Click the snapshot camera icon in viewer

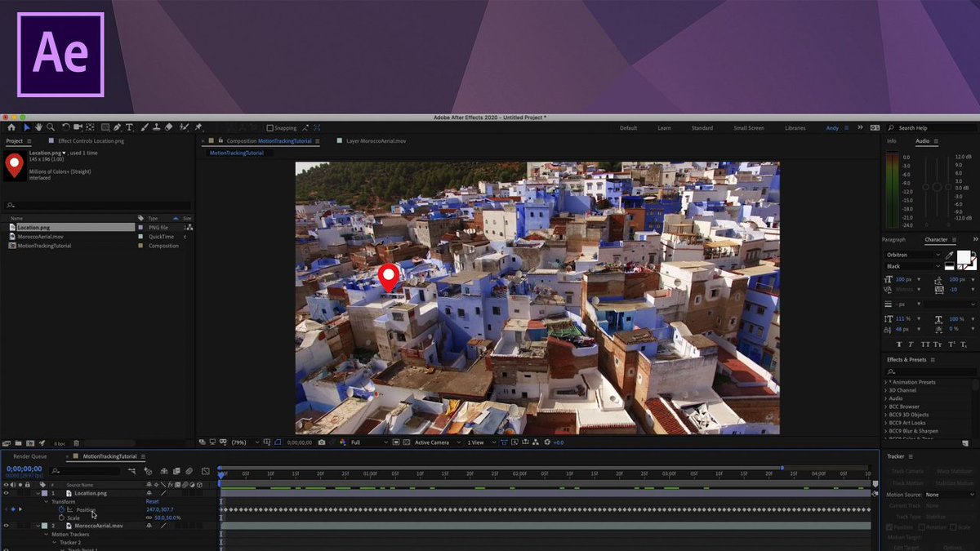pyautogui.click(x=322, y=442)
